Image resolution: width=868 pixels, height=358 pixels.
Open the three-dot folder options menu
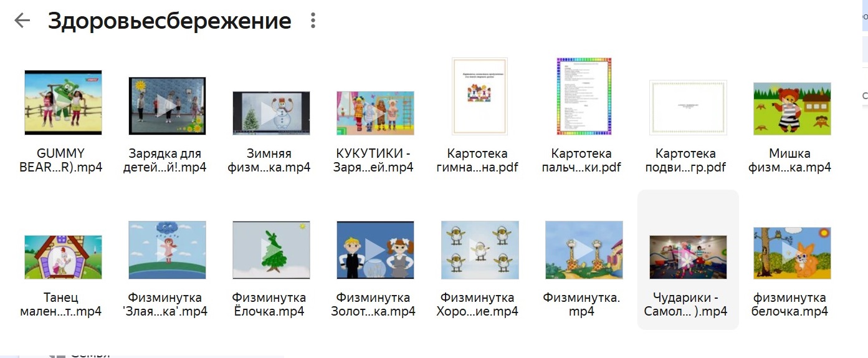point(313,21)
